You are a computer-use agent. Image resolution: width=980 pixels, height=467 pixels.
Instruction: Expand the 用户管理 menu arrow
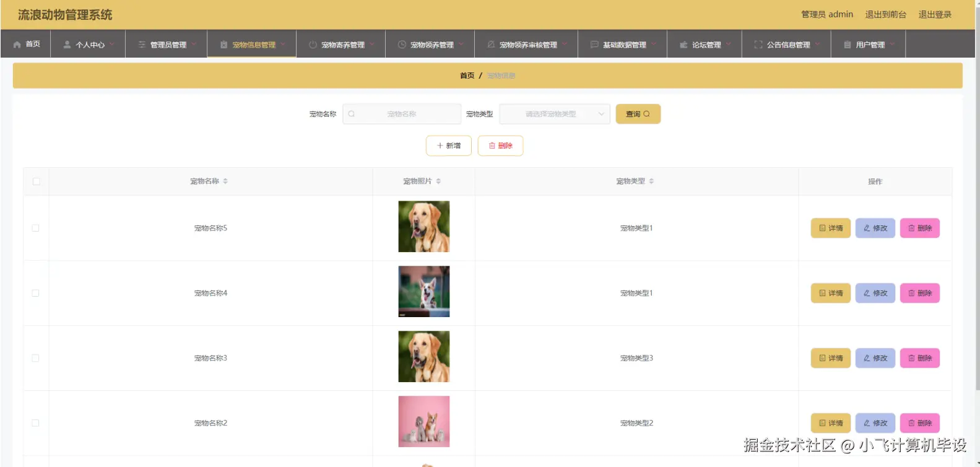(893, 45)
